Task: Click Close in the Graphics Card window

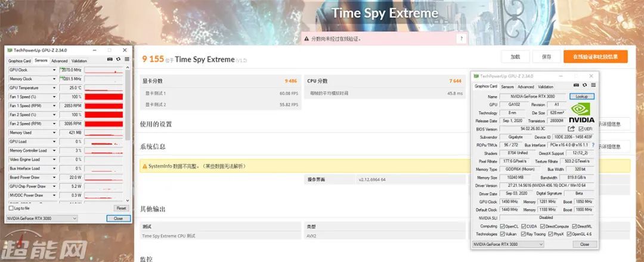Action: coord(584,244)
